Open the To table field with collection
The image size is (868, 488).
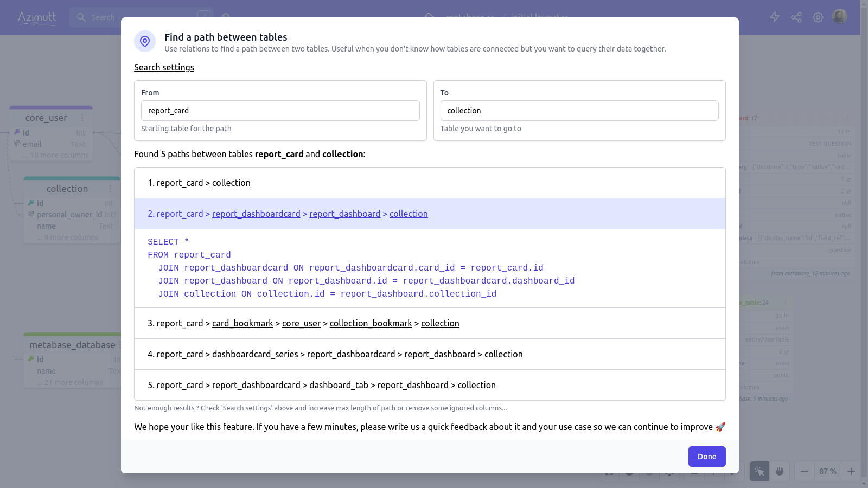click(x=579, y=111)
